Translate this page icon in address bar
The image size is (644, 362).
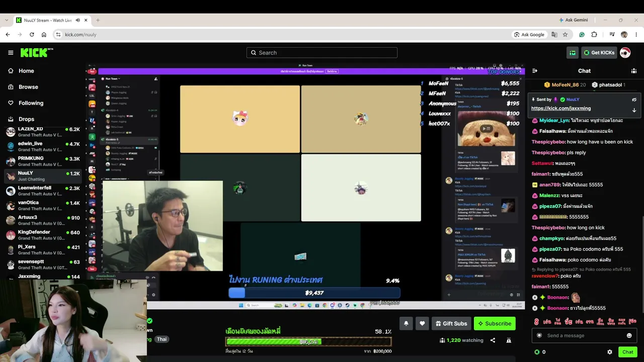click(x=554, y=35)
